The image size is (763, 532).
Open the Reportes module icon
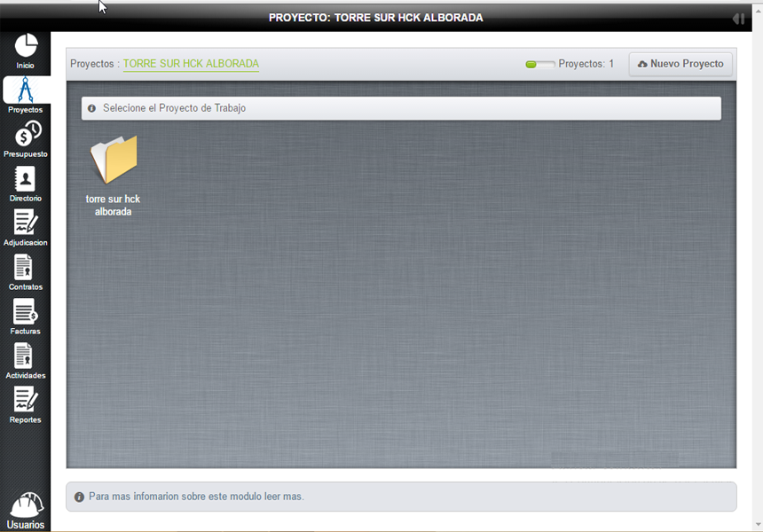coord(26,401)
